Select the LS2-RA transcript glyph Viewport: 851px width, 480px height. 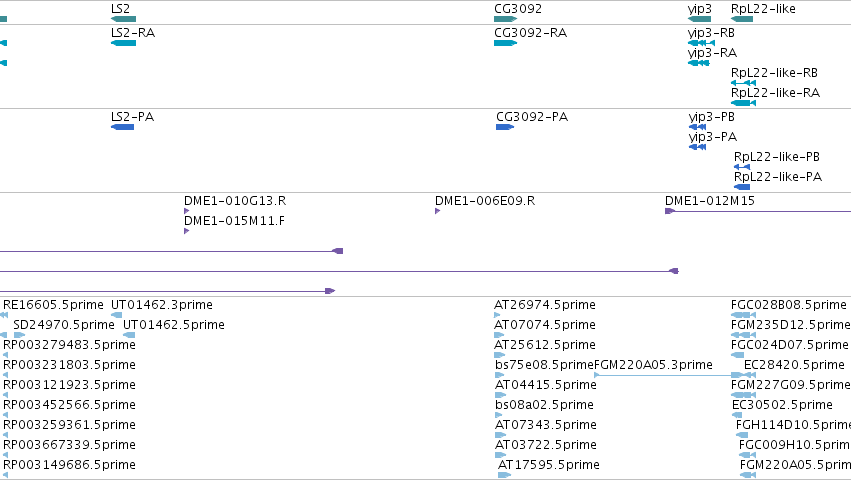(x=123, y=43)
